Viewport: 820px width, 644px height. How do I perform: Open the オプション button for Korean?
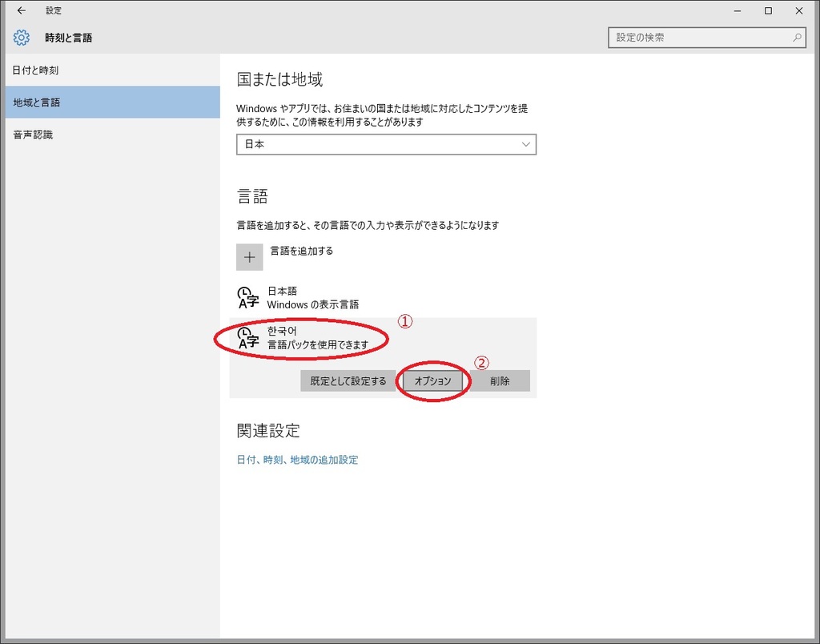[x=432, y=380]
